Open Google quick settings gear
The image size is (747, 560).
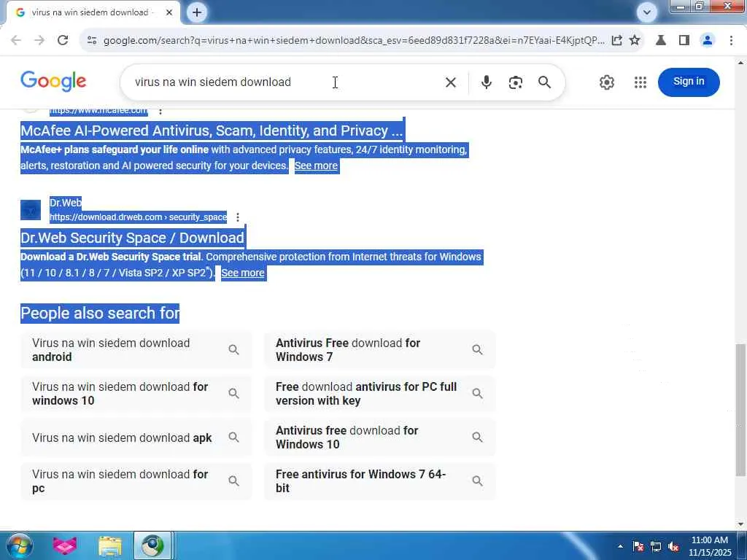[x=606, y=82]
